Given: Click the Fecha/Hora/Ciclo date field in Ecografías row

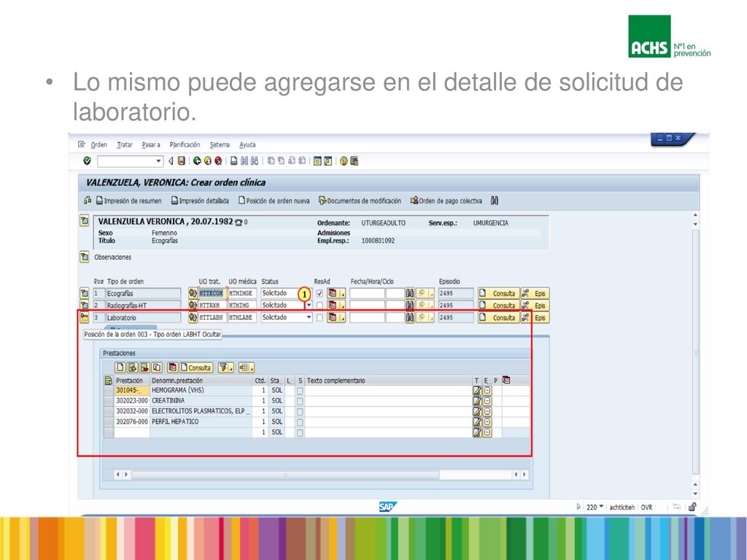Looking at the screenshot, I should (367, 293).
